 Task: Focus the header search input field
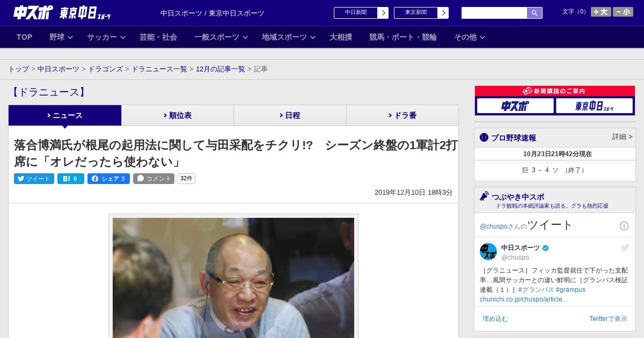(x=494, y=13)
